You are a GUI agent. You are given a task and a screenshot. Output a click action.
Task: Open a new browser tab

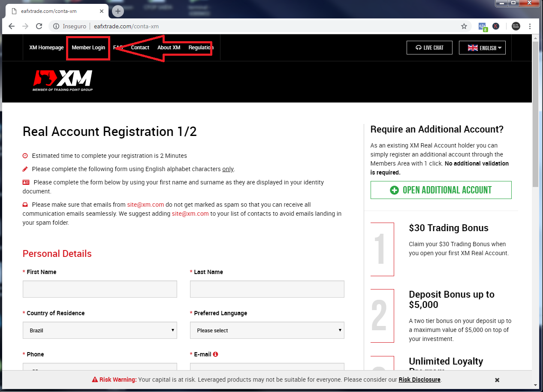coord(118,11)
